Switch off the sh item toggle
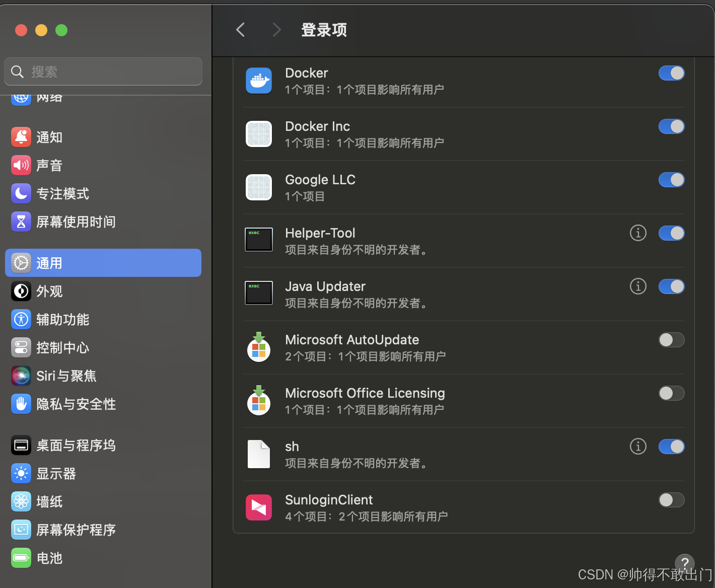 672,447
